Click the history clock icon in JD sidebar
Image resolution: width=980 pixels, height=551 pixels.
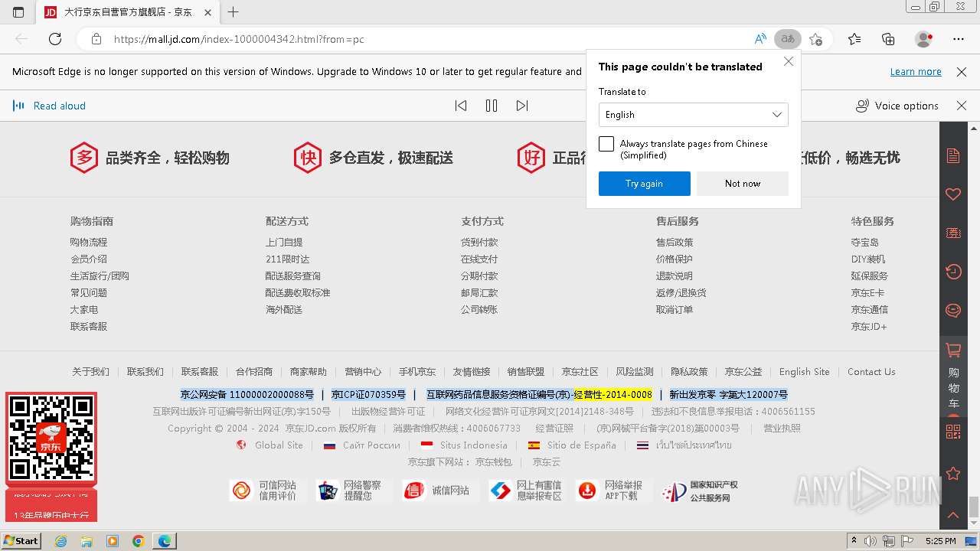(953, 271)
